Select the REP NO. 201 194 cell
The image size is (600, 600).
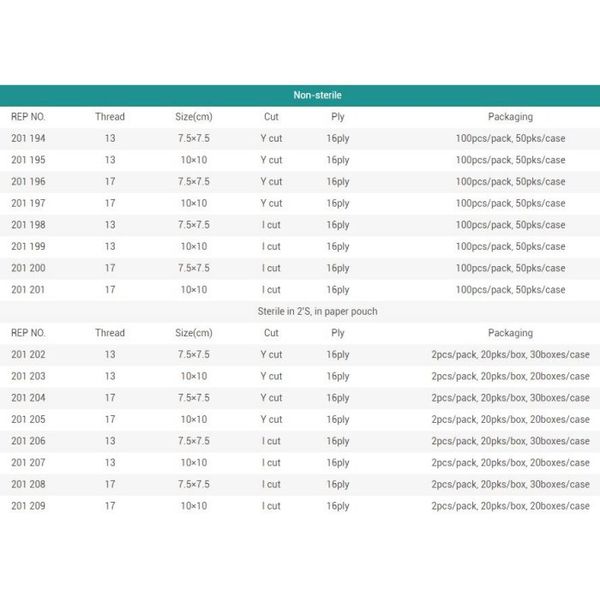(x=28, y=138)
